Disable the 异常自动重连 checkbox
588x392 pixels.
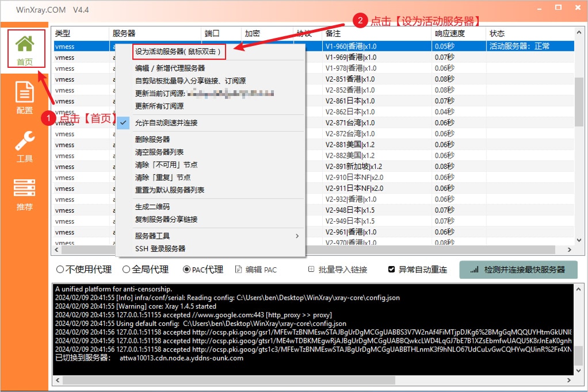click(x=392, y=270)
